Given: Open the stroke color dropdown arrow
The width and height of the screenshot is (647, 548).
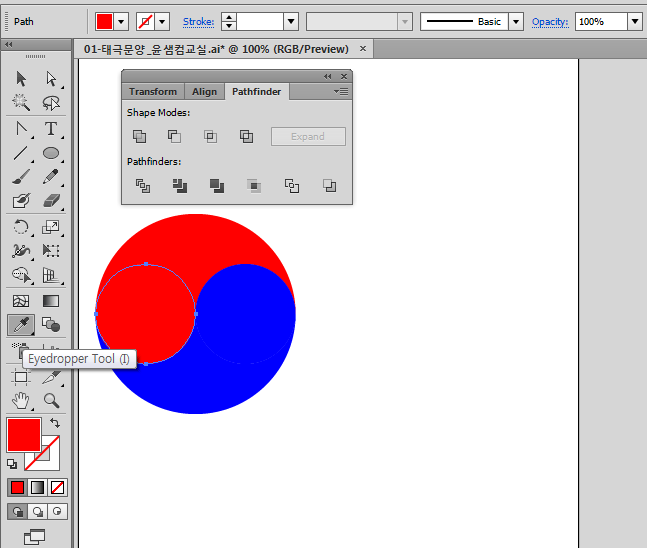Looking at the screenshot, I should coord(162,21).
